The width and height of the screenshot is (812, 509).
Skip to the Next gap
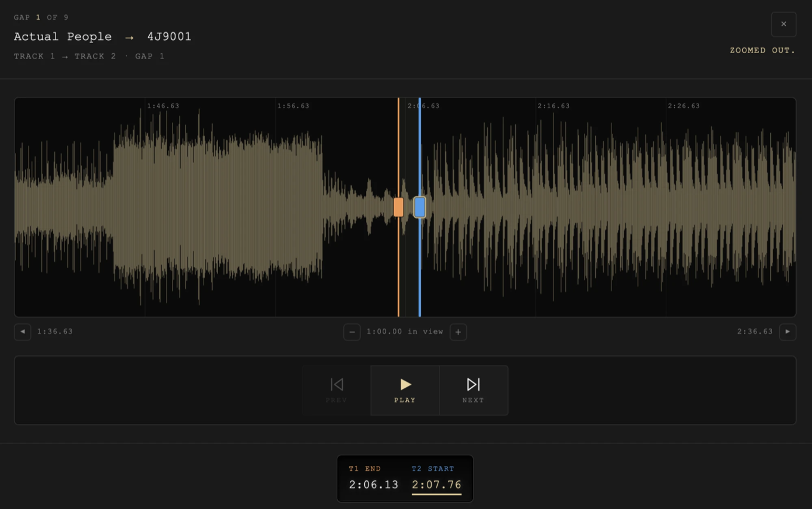pyautogui.click(x=473, y=390)
